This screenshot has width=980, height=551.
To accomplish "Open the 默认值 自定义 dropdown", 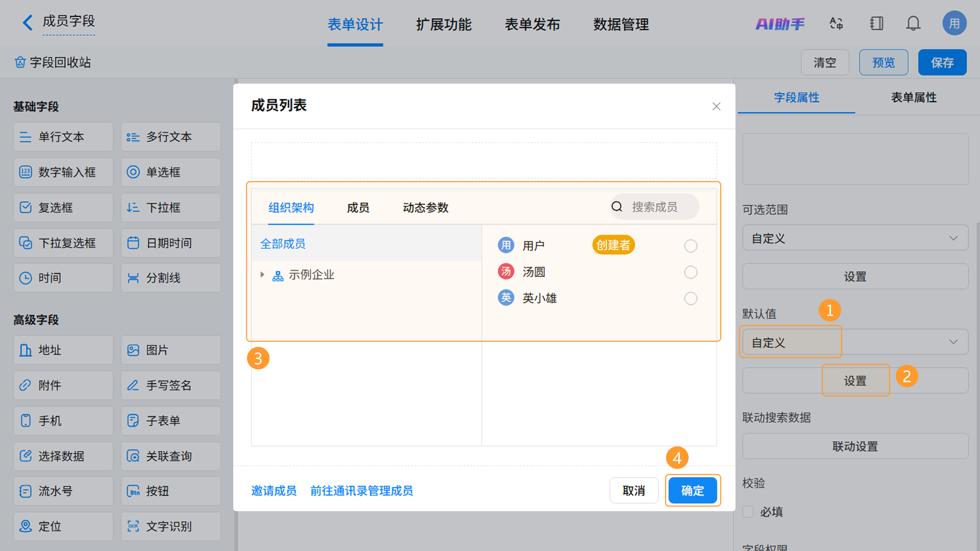I will pos(855,342).
